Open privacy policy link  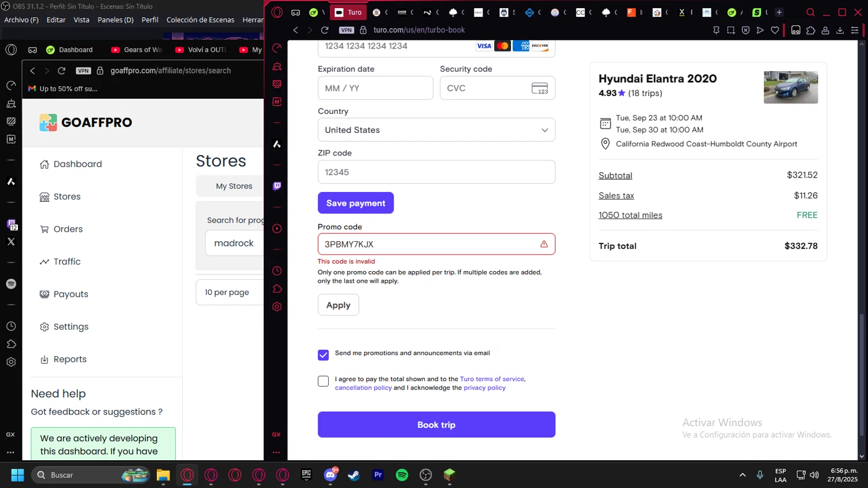pyautogui.click(x=484, y=388)
